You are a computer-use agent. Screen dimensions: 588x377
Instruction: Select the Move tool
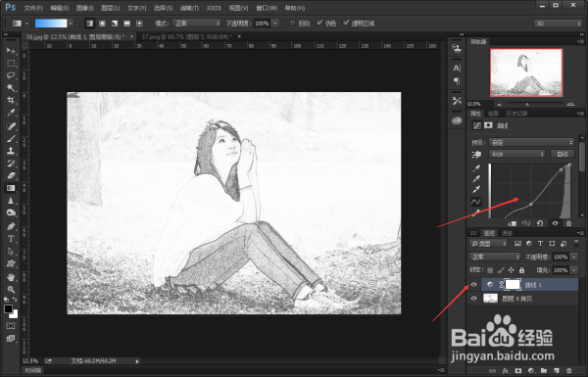click(x=11, y=51)
